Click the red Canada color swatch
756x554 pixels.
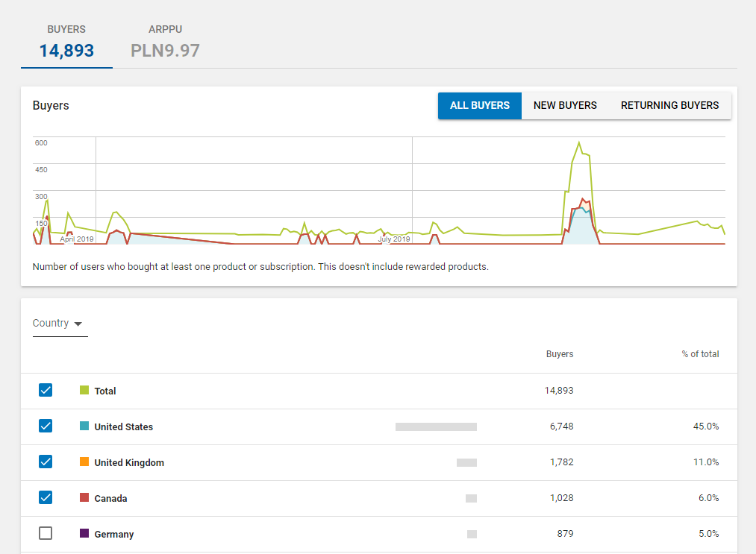(x=84, y=497)
